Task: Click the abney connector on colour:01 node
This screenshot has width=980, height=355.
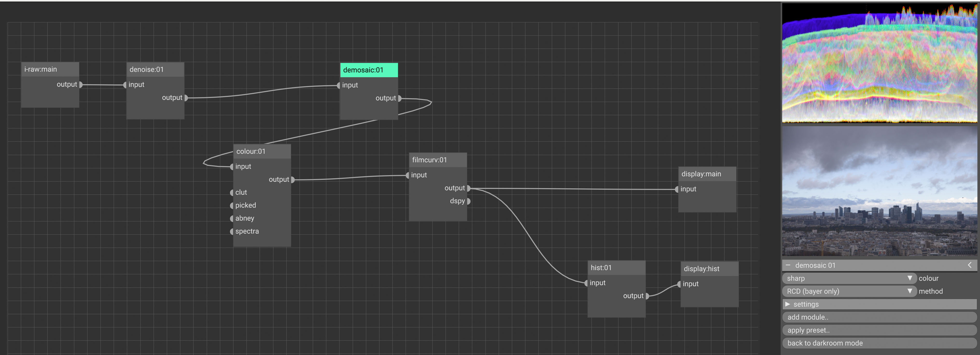Action: coord(232,218)
